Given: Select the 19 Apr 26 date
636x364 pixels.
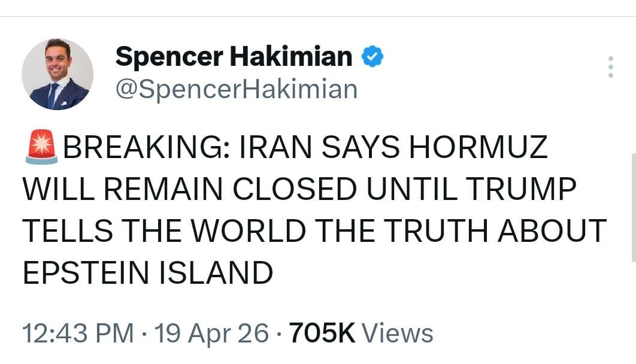Looking at the screenshot, I should tap(211, 333).
